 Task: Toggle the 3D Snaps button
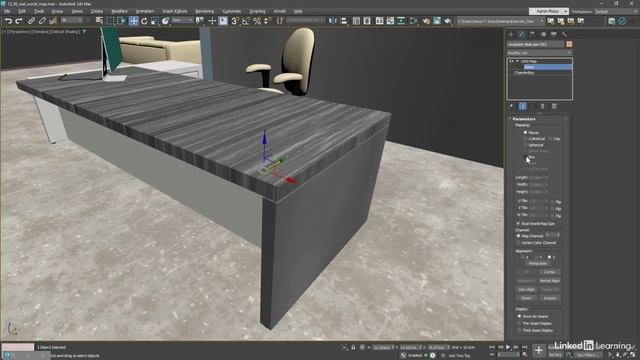coord(235,21)
